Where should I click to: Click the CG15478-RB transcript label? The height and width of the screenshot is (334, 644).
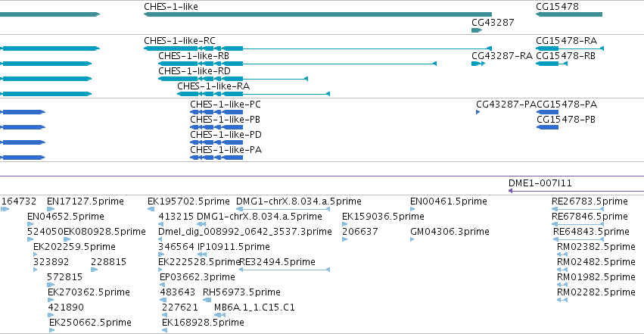click(x=565, y=56)
